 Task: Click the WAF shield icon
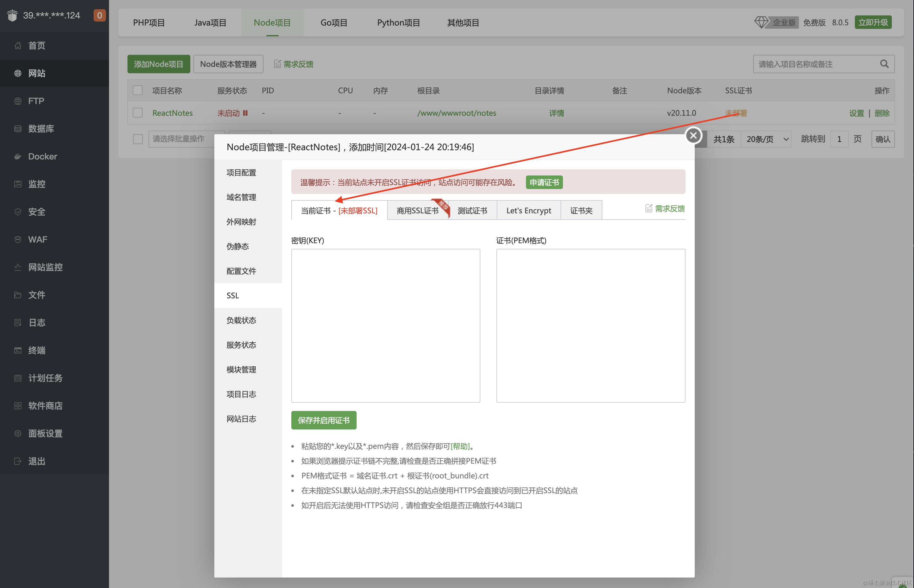(18, 240)
